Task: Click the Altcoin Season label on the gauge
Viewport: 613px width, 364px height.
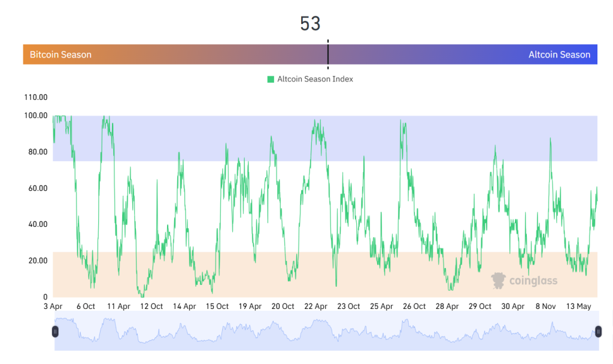Action: pos(559,54)
